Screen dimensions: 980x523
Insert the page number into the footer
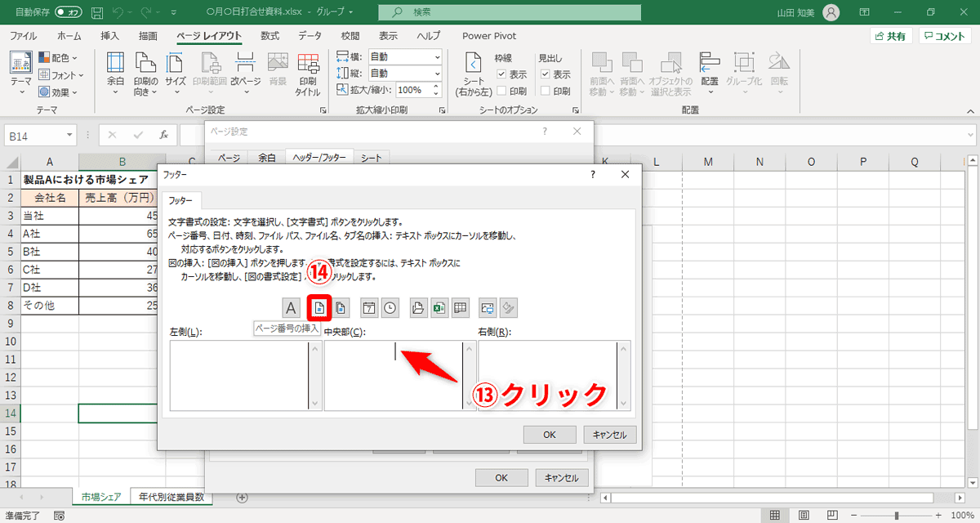pos(318,307)
